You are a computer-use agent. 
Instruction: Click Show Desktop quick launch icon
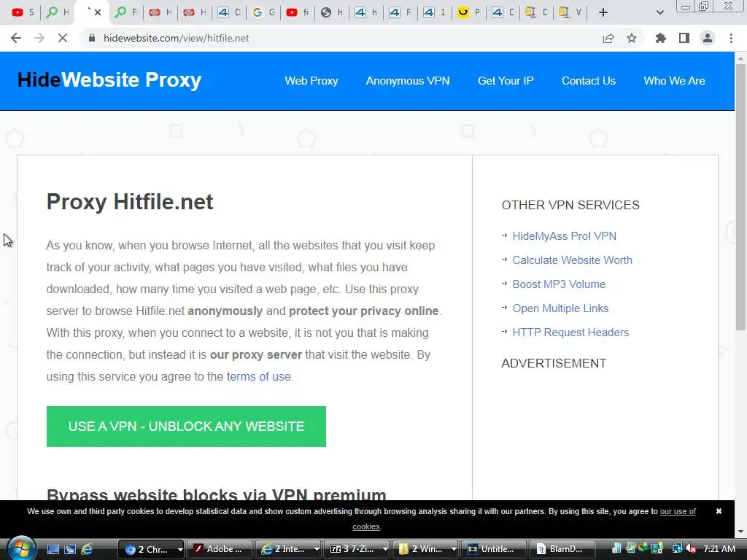tap(53, 549)
